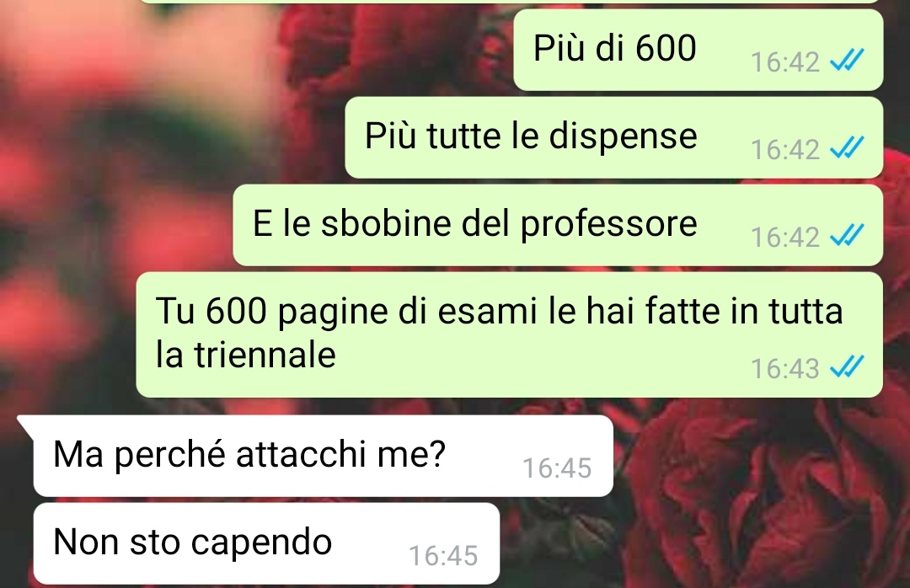Tap the word 'professore' in the sent message

click(608, 225)
